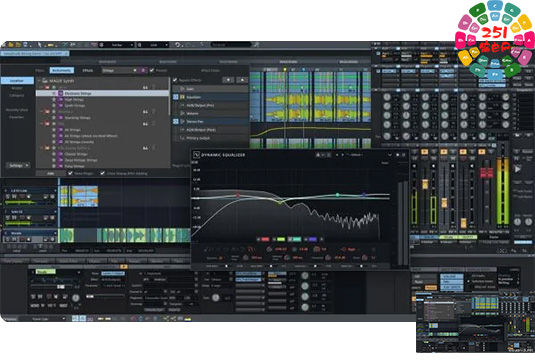The width and height of the screenshot is (535, 363).
Task: Open the Workspace 'Power User' dropdown
Action: click(48, 319)
